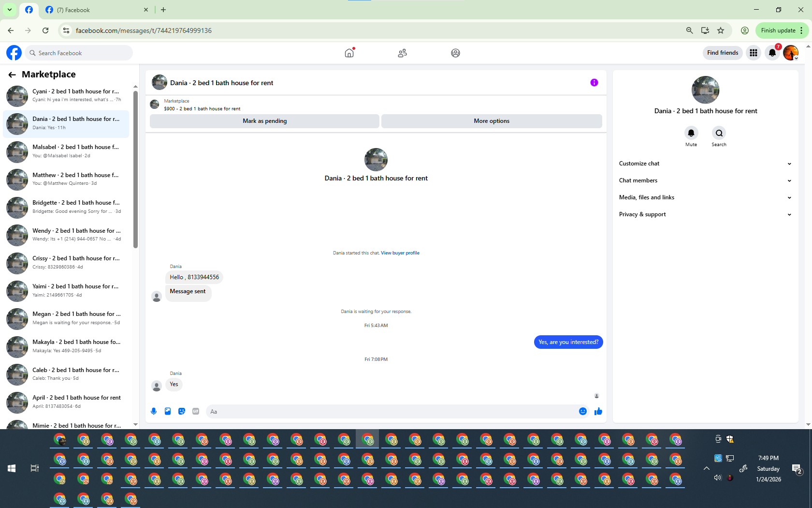Expand Customize chat section
812x508 pixels.
coord(705,164)
